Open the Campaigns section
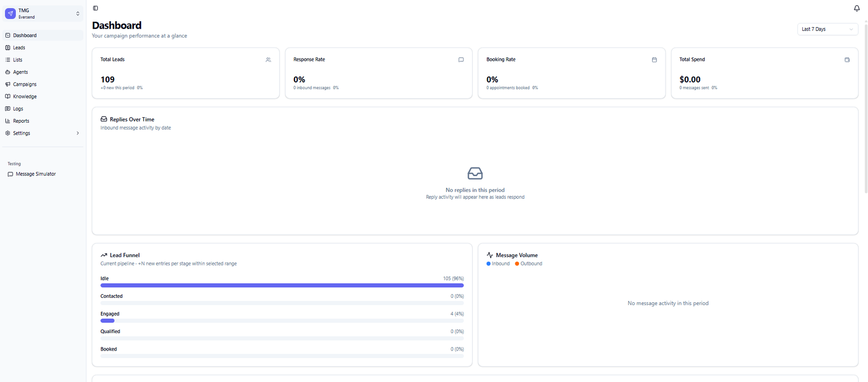The width and height of the screenshot is (868, 382). pos(43,84)
